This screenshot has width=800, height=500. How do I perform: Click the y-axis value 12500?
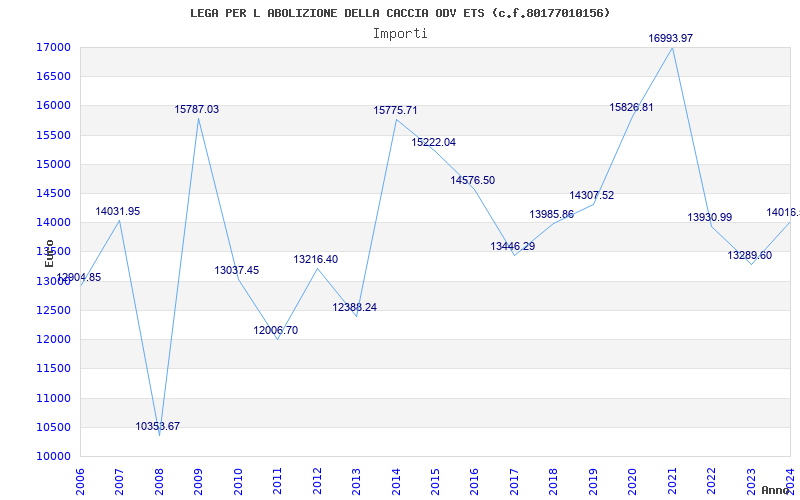pos(53,310)
